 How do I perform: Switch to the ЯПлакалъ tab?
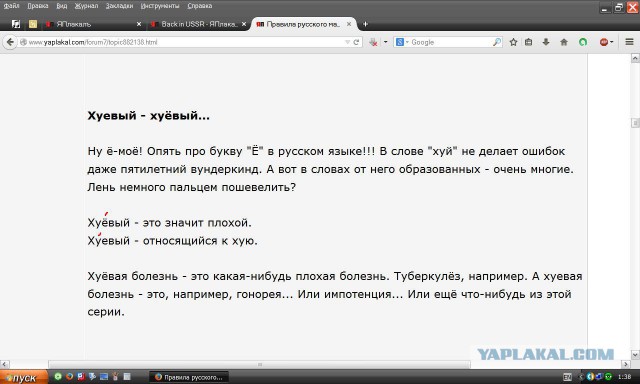pyautogui.click(x=94, y=24)
